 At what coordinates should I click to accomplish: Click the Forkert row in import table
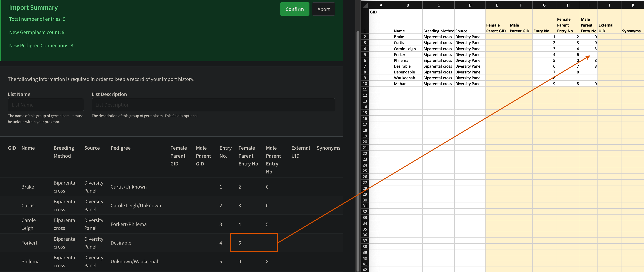click(x=29, y=243)
